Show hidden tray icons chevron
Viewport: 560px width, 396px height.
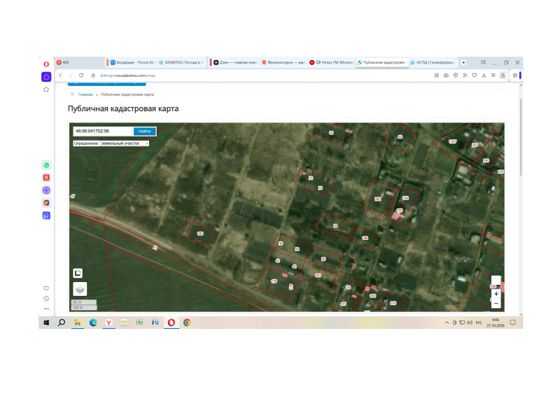446,322
